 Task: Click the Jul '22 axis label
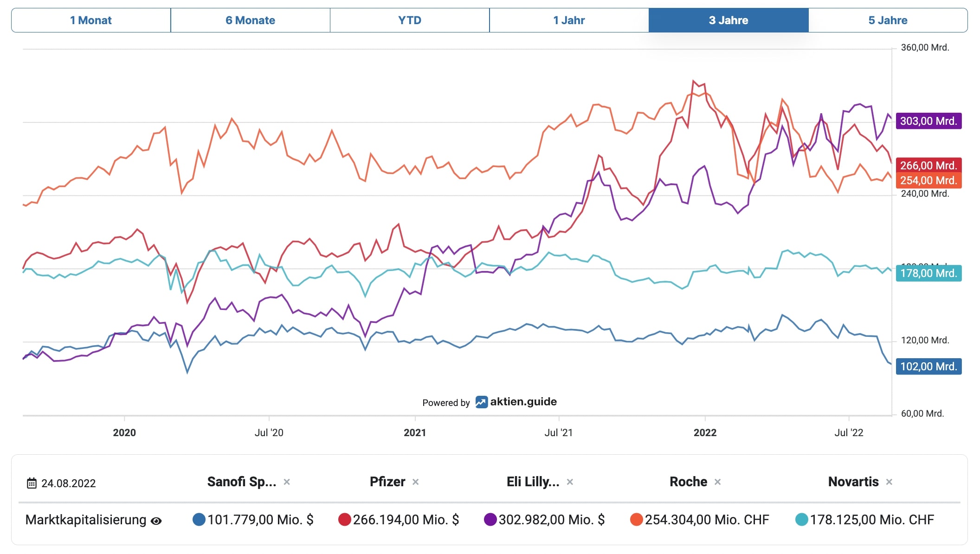849,433
